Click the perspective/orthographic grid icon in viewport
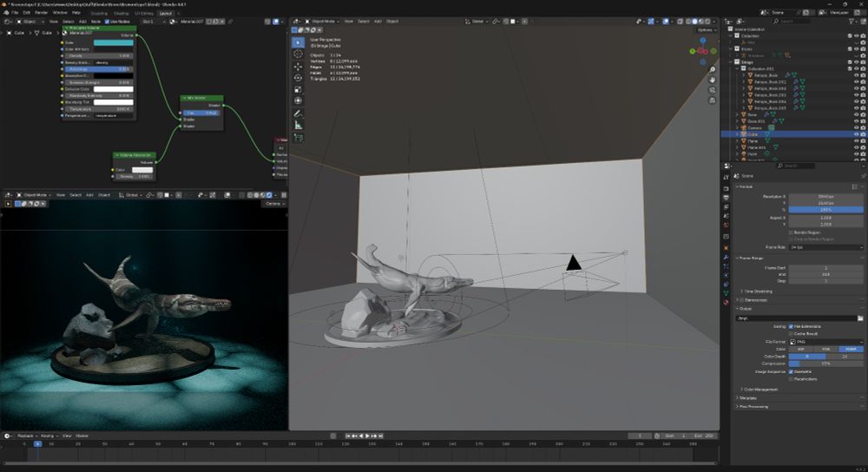This screenshot has height=472, width=868. pos(713,100)
